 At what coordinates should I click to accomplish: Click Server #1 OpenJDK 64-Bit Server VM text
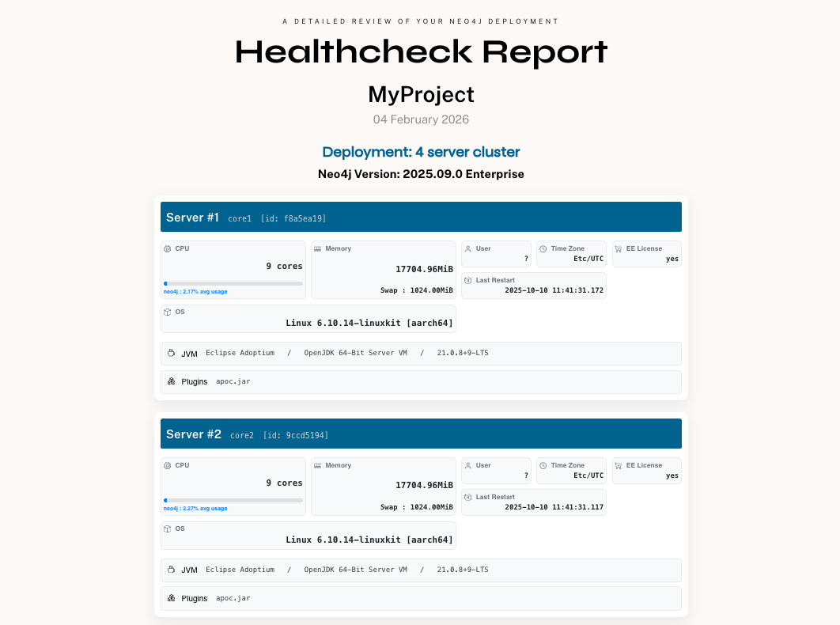point(356,353)
